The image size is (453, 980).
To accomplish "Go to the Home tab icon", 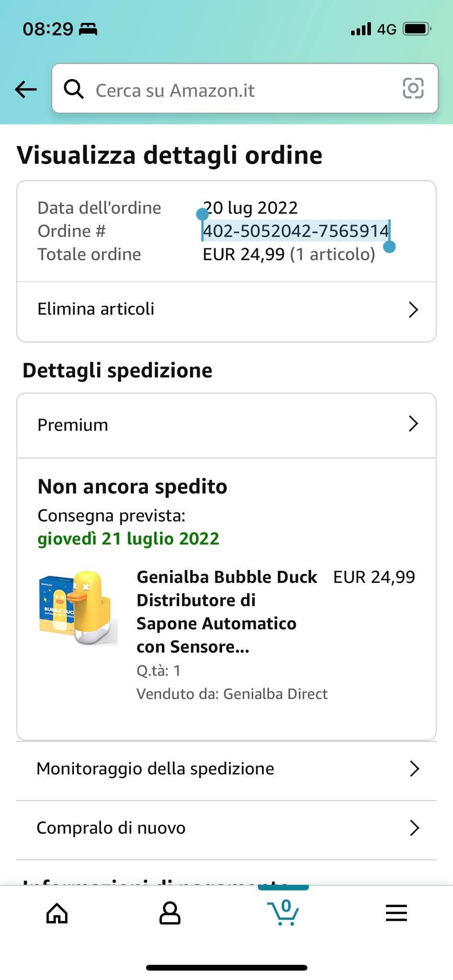I will (x=57, y=913).
